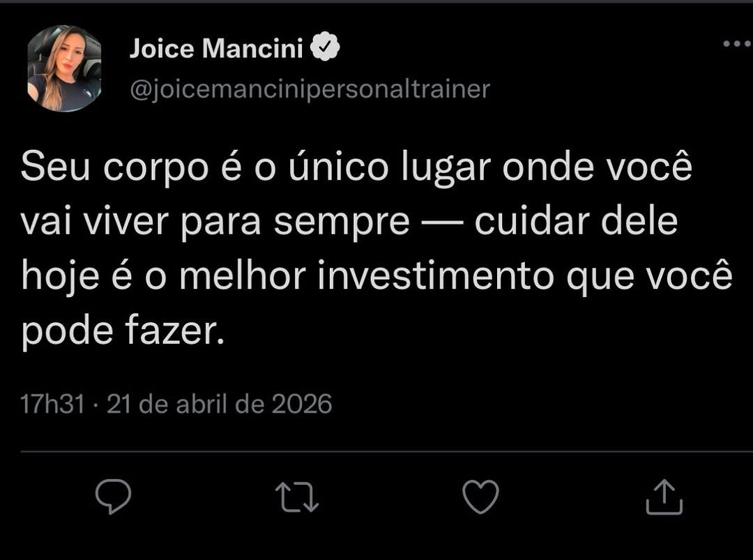The width and height of the screenshot is (753, 560).
Task: Click the word 'lugar' in tweet text
Action: pyautogui.click(x=446, y=168)
